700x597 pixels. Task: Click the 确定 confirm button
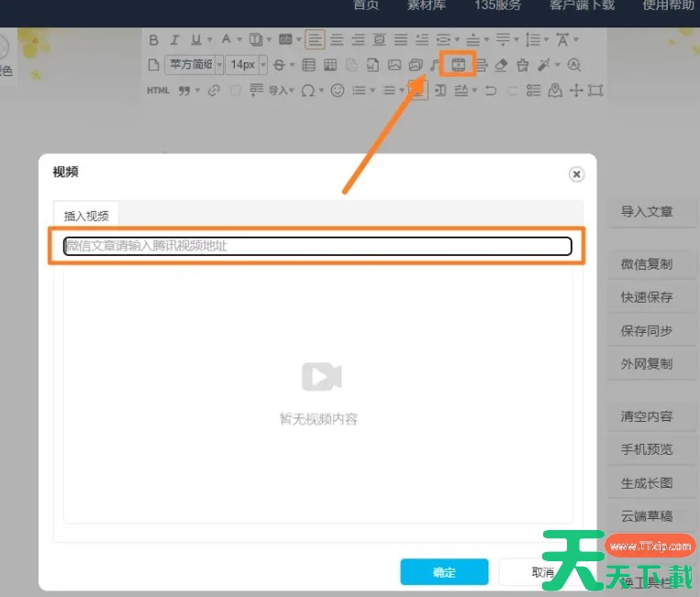(444, 572)
